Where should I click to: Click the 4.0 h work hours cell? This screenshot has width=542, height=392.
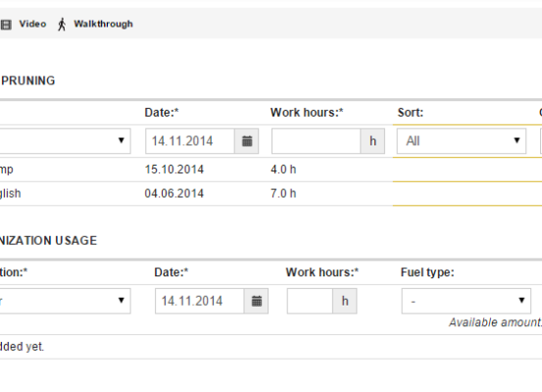[x=283, y=170]
